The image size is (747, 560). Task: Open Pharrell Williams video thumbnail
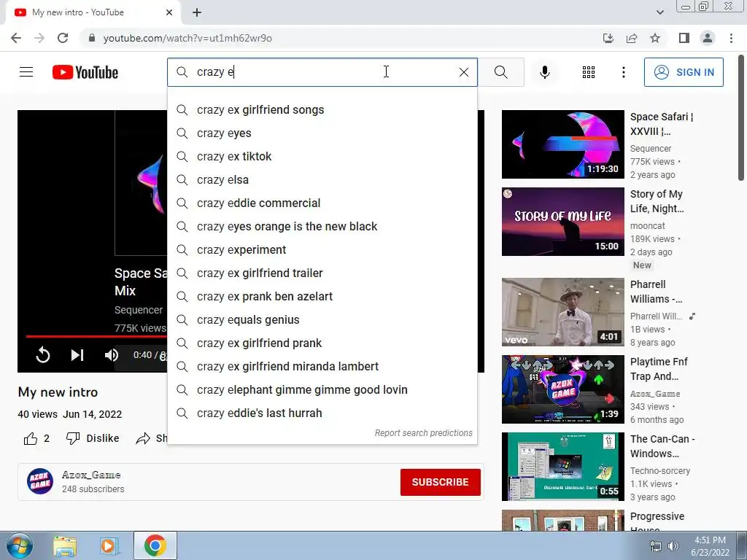pyautogui.click(x=562, y=312)
